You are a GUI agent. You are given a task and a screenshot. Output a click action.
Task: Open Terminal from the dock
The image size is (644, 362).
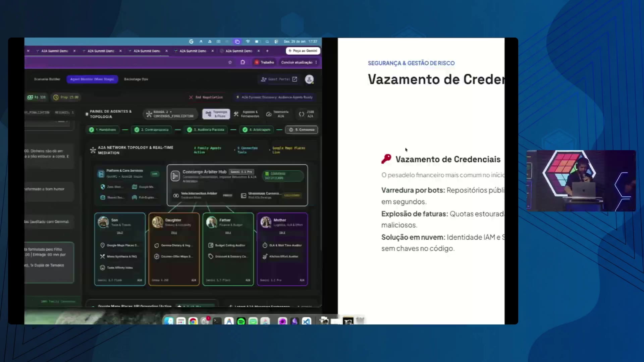coord(217,321)
